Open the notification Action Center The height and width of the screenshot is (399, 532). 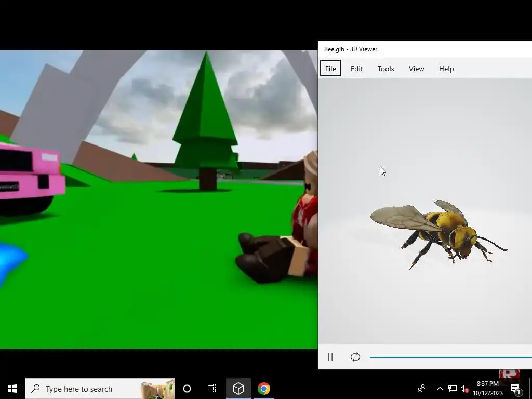click(516, 389)
